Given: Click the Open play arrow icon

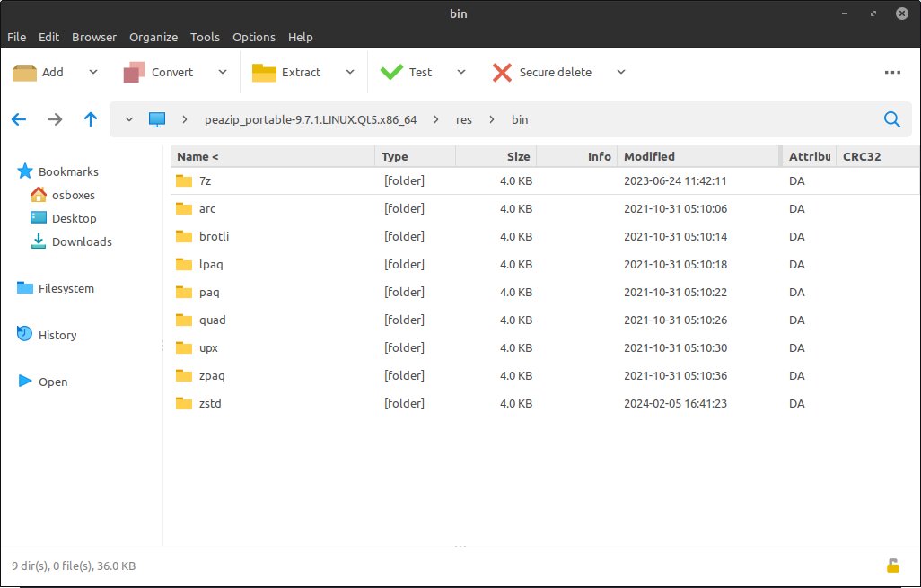Looking at the screenshot, I should click(24, 381).
